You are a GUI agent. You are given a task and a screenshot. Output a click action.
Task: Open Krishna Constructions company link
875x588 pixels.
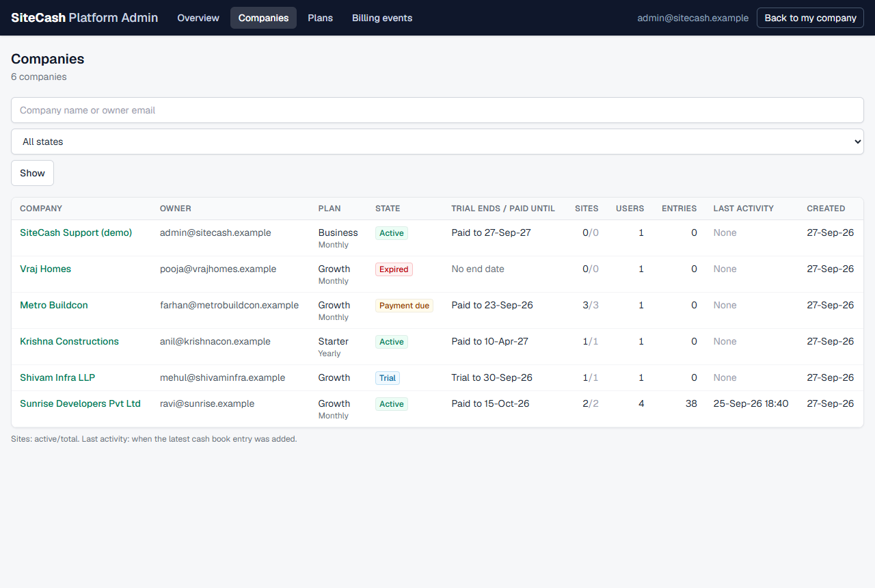[x=69, y=341]
